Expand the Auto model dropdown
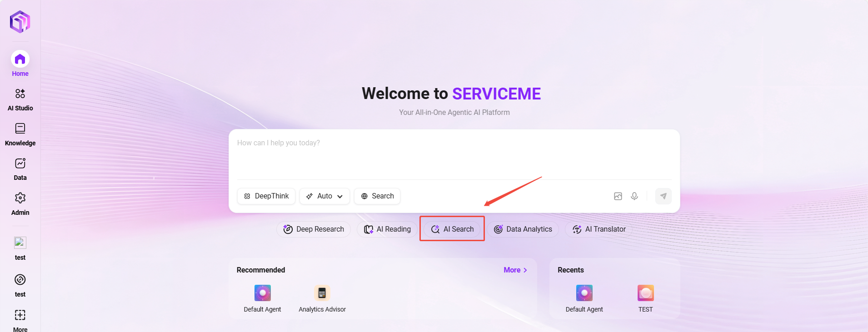 pos(324,196)
